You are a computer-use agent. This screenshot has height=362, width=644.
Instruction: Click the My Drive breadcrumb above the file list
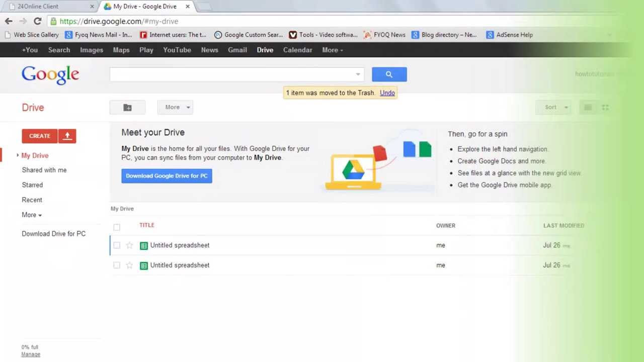[122, 209]
